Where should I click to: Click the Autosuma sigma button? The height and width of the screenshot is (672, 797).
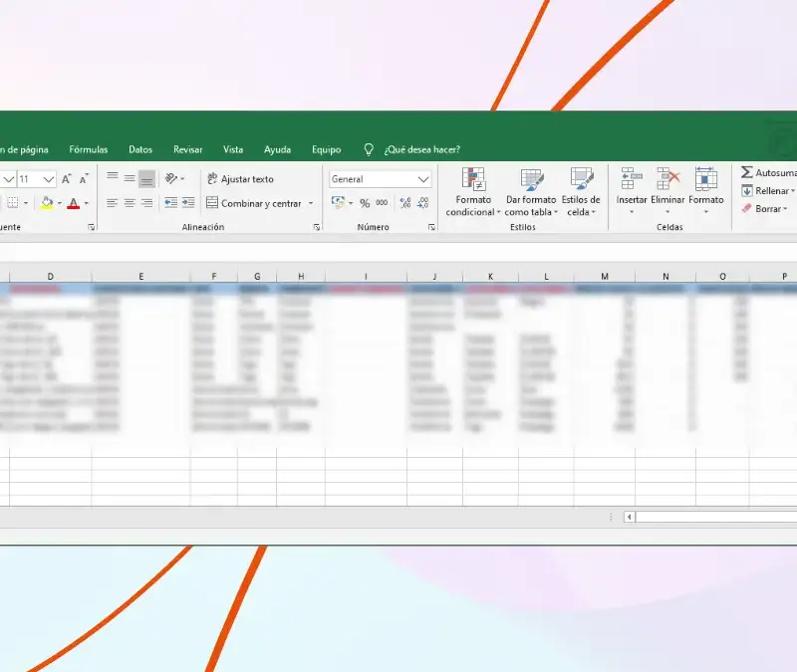(767, 172)
